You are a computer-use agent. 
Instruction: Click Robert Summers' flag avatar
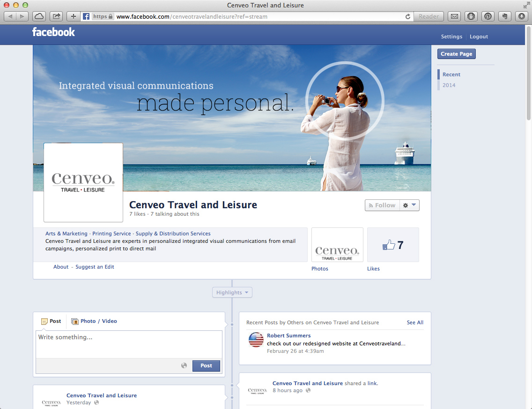[x=256, y=340]
